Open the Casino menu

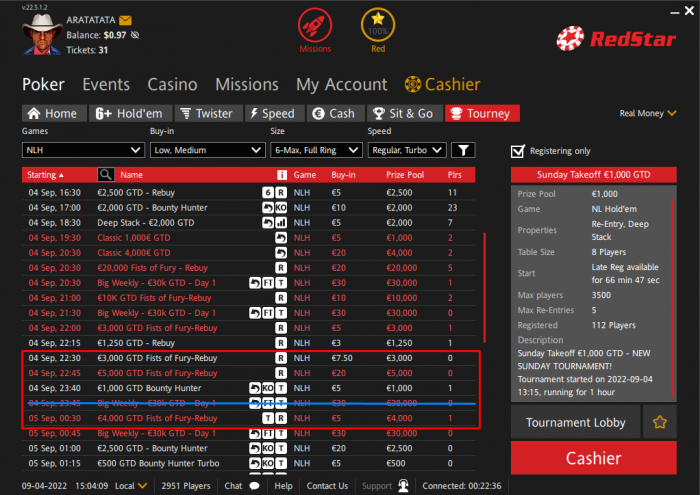(x=172, y=84)
